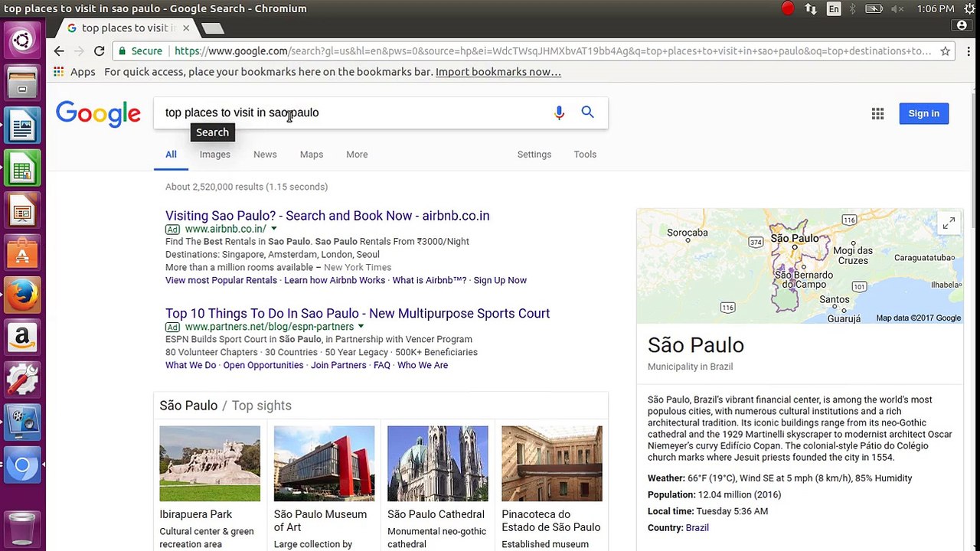Viewport: 980px width, 551px height.
Task: Open the Chromium icon in the launcher
Action: coord(22,465)
